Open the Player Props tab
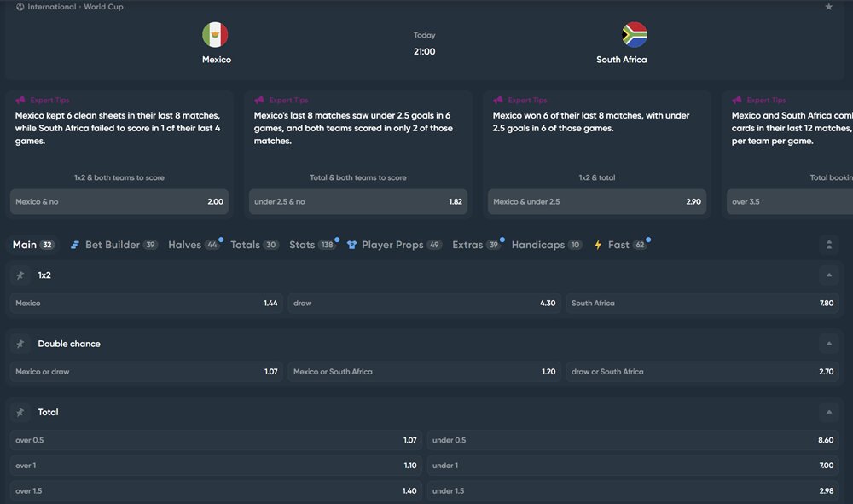Screen dimensions: 853x504 pyautogui.click(x=394, y=245)
